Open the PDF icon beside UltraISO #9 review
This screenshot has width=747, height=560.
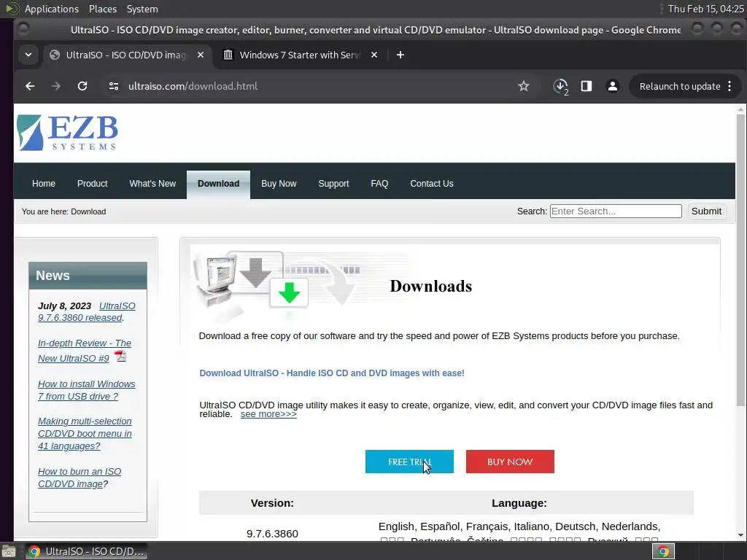click(x=120, y=356)
